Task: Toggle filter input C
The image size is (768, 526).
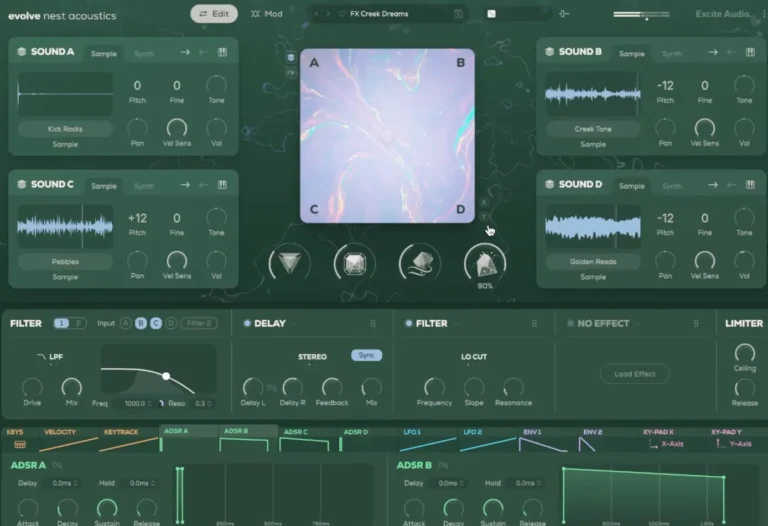Action: [x=156, y=323]
